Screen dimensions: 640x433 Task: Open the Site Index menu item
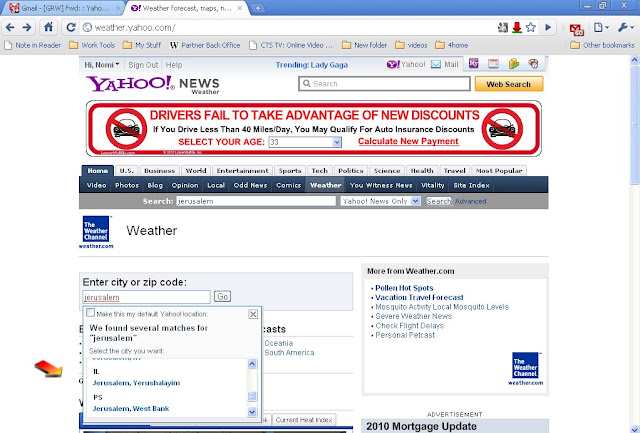click(x=471, y=185)
